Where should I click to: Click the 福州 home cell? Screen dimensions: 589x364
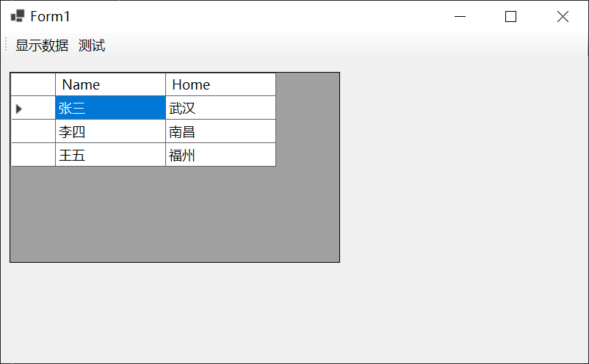[x=220, y=155]
